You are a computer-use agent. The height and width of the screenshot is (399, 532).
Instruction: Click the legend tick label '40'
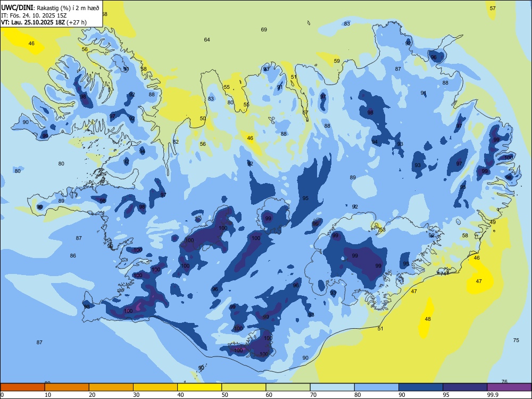pyautogui.click(x=180, y=395)
